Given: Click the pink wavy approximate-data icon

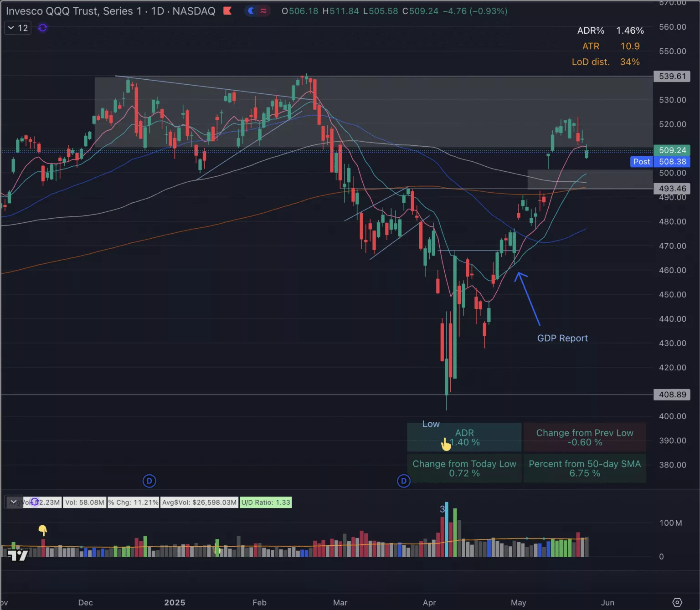Looking at the screenshot, I should (263, 11).
